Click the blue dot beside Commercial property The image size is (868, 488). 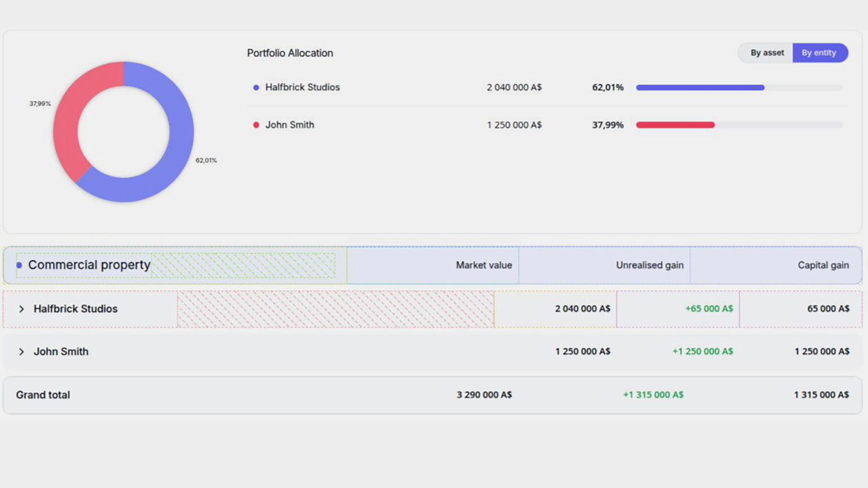tap(19, 265)
